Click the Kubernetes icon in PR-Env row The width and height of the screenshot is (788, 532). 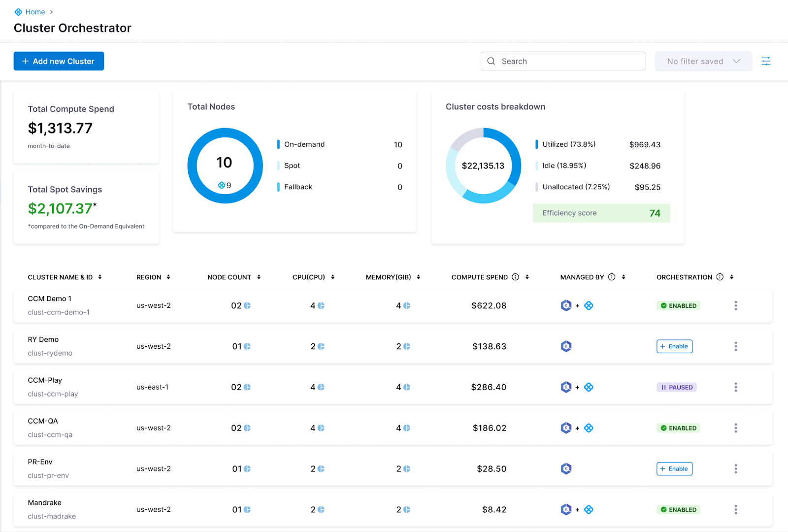pyautogui.click(x=566, y=468)
